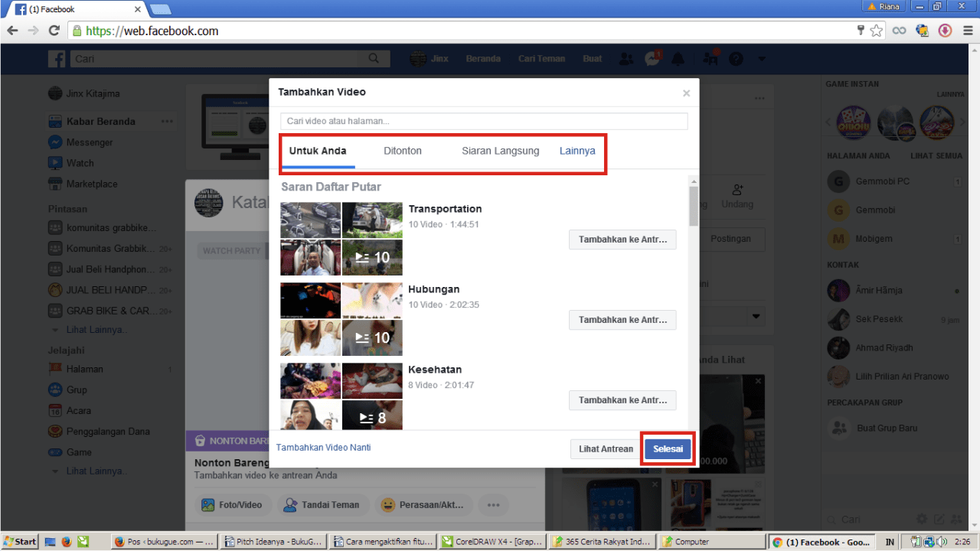Open the Lainnya tab menu
Image resolution: width=980 pixels, height=551 pixels.
tap(577, 151)
